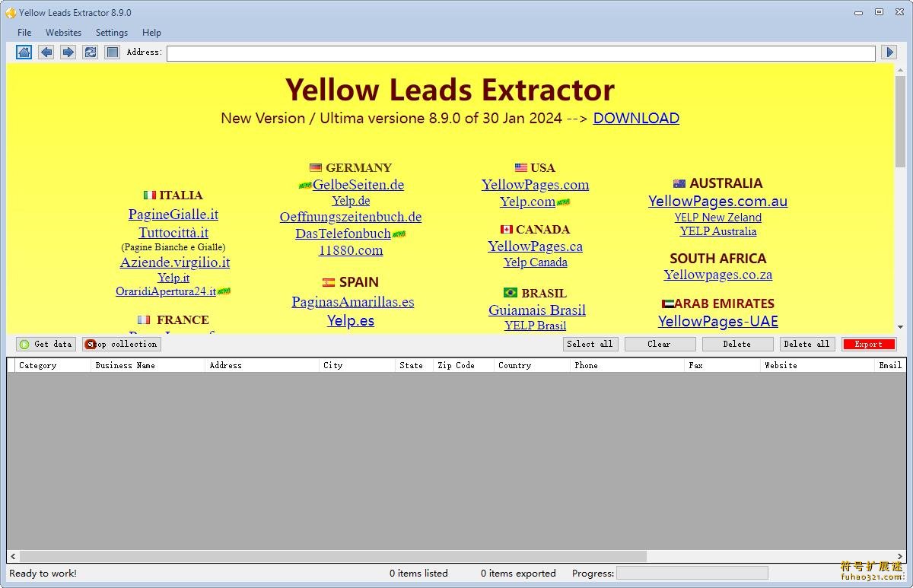This screenshot has width=913, height=588.
Task: Click the browser pane scroll-down arrow
Action: (900, 327)
